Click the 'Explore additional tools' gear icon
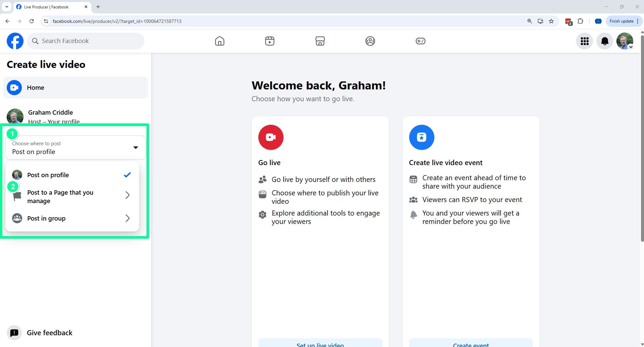The height and width of the screenshot is (347, 644). click(263, 215)
